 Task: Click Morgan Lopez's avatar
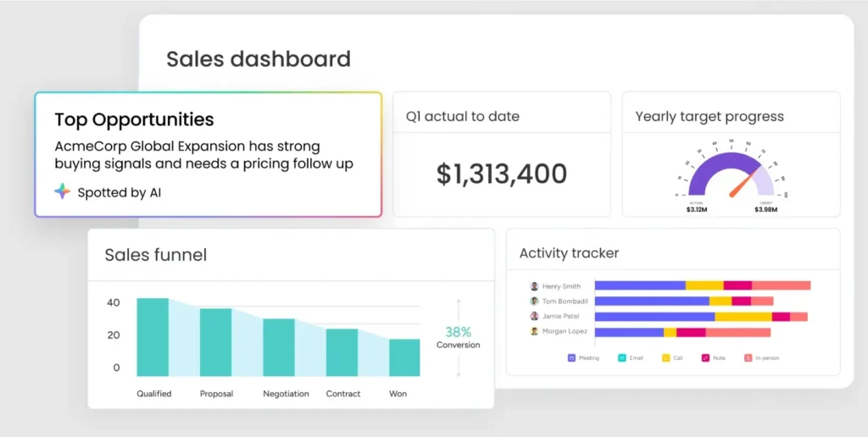534,331
